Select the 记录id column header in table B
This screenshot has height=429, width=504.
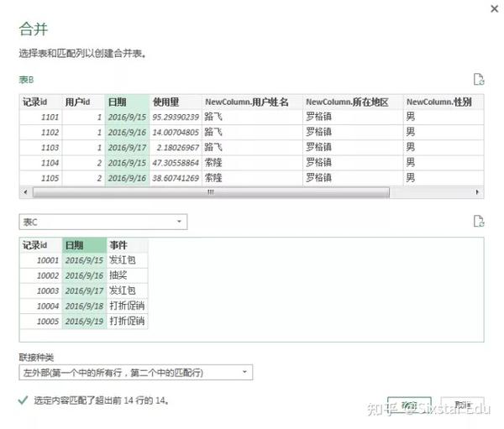41,102
